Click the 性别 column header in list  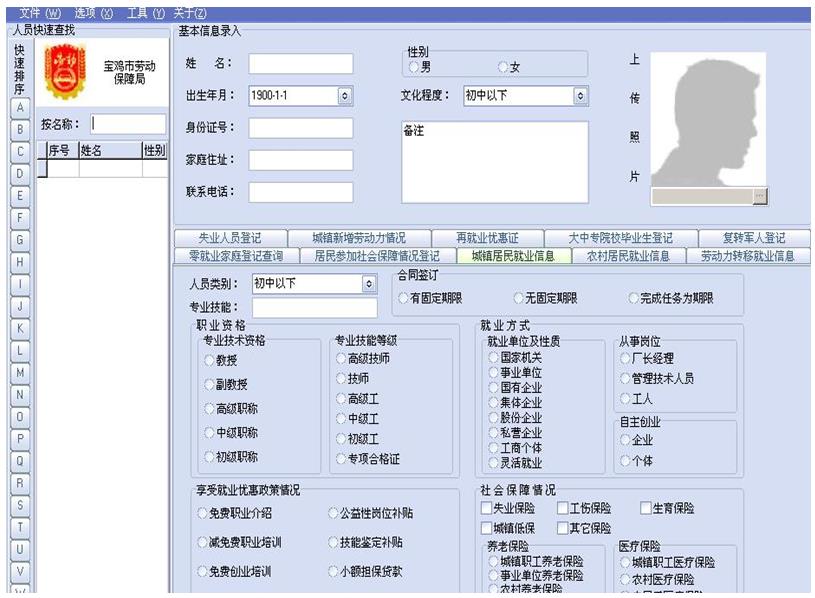tap(154, 151)
